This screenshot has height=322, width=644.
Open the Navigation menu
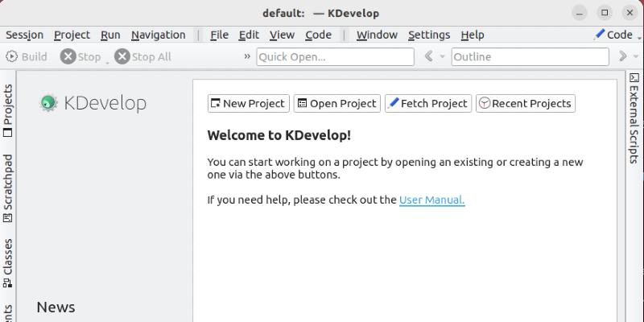158,35
